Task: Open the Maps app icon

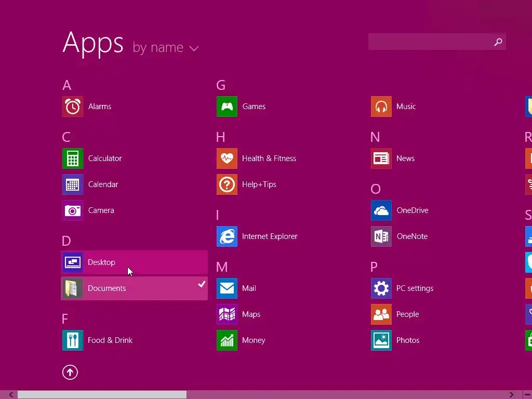Action: point(227,314)
